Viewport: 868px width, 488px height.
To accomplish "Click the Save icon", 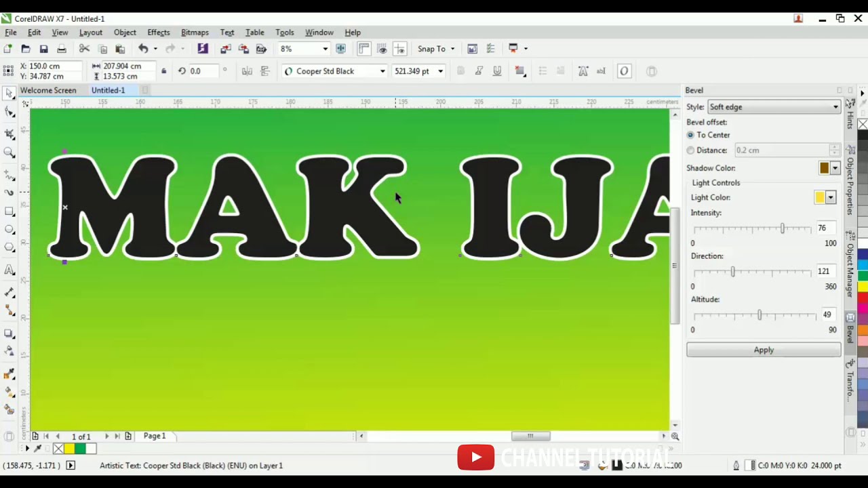I will pos(43,49).
